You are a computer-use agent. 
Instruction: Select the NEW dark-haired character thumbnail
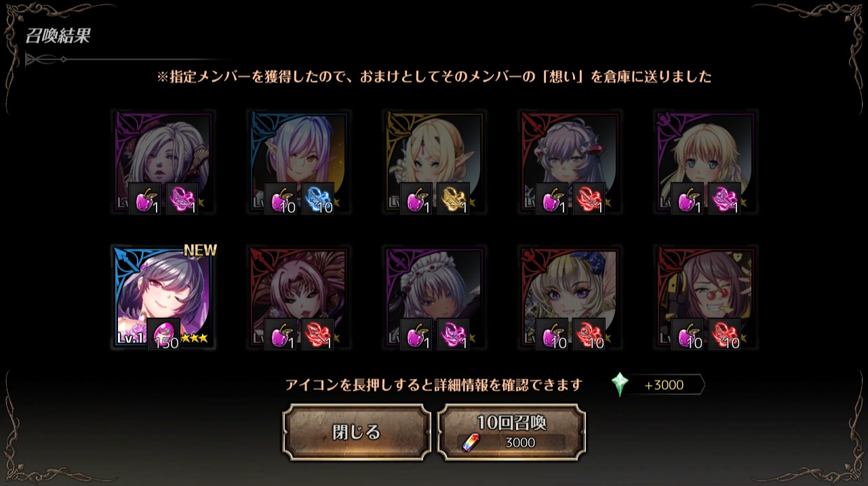click(163, 298)
